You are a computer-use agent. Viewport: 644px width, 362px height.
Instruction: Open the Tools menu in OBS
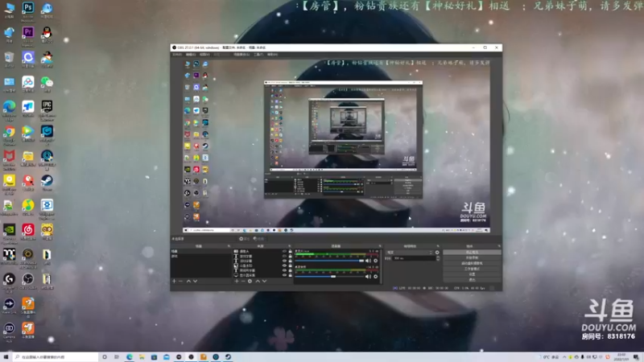258,55
